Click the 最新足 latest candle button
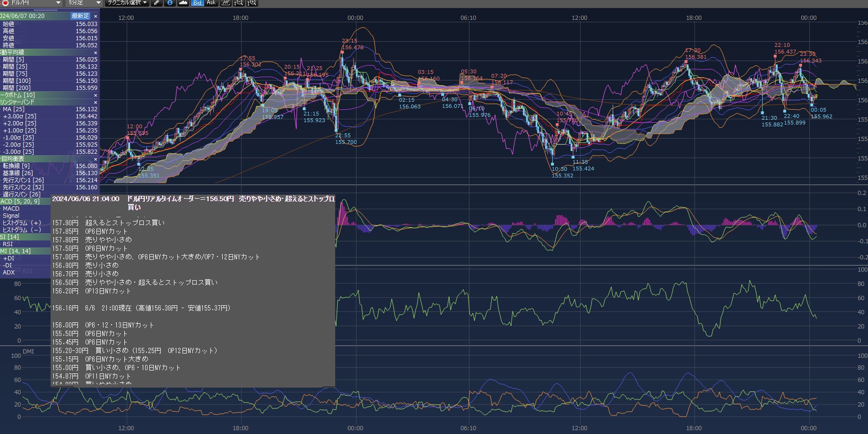868x434 pixels. [80, 16]
